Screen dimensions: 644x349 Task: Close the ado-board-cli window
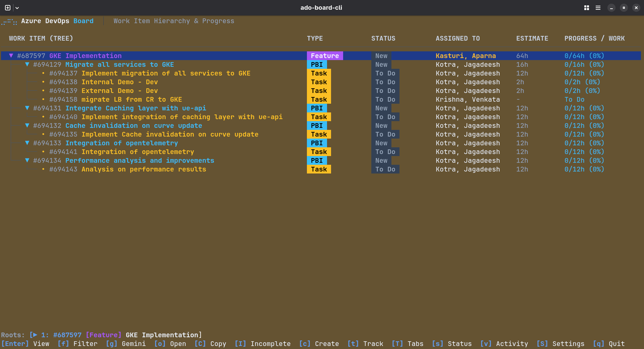(x=636, y=8)
